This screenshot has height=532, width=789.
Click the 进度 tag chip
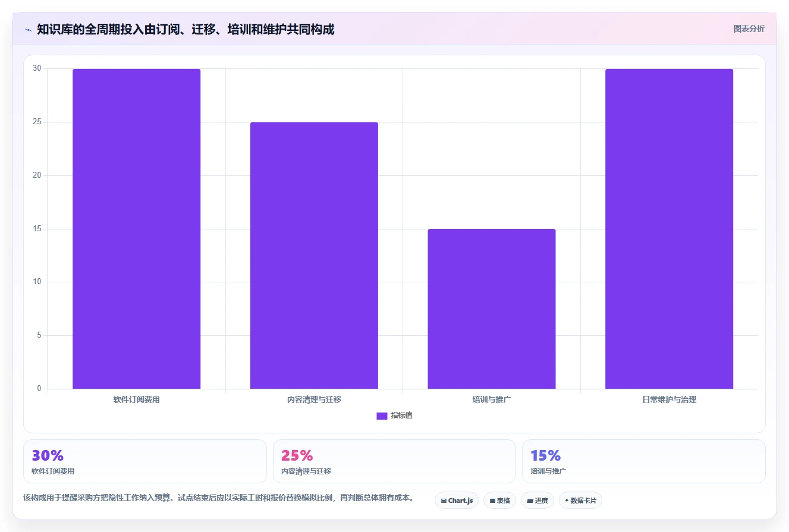point(537,500)
